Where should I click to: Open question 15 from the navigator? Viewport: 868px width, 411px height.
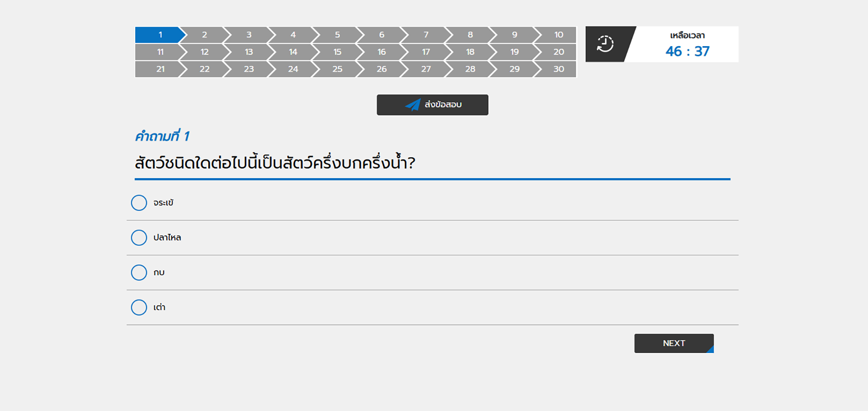click(x=337, y=52)
